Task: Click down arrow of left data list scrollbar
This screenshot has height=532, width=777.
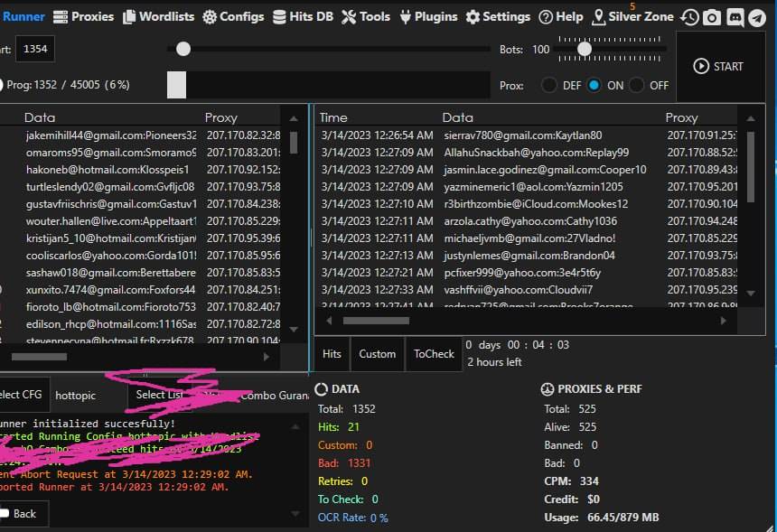Action: point(294,330)
